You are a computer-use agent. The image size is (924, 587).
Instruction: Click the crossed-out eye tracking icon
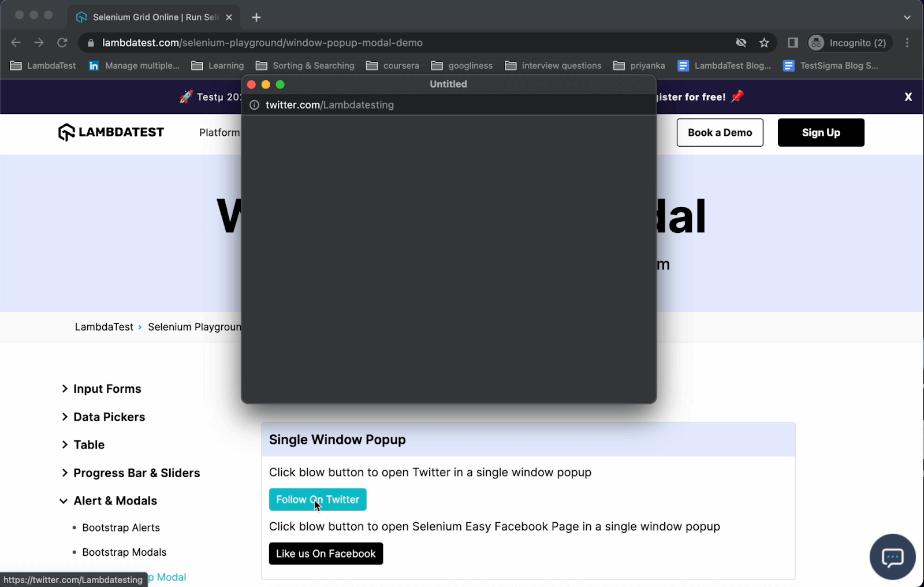pyautogui.click(x=741, y=43)
